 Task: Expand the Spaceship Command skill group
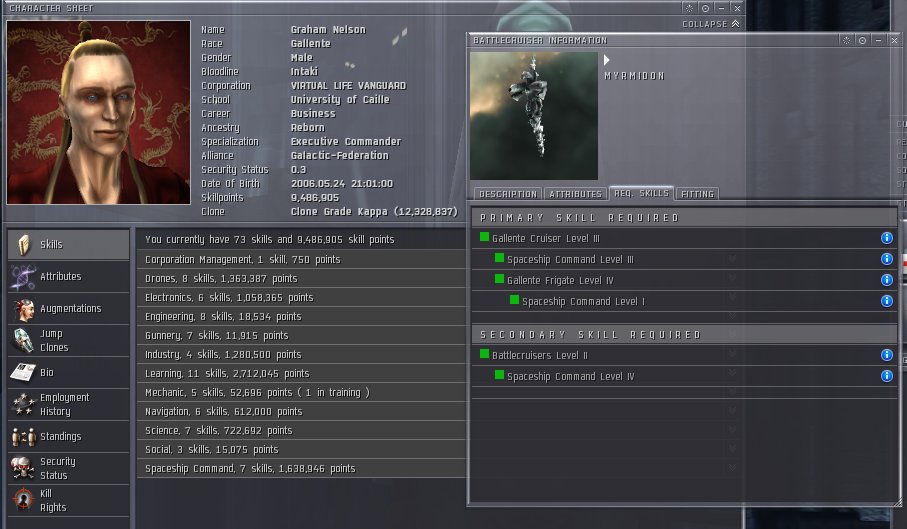point(301,469)
